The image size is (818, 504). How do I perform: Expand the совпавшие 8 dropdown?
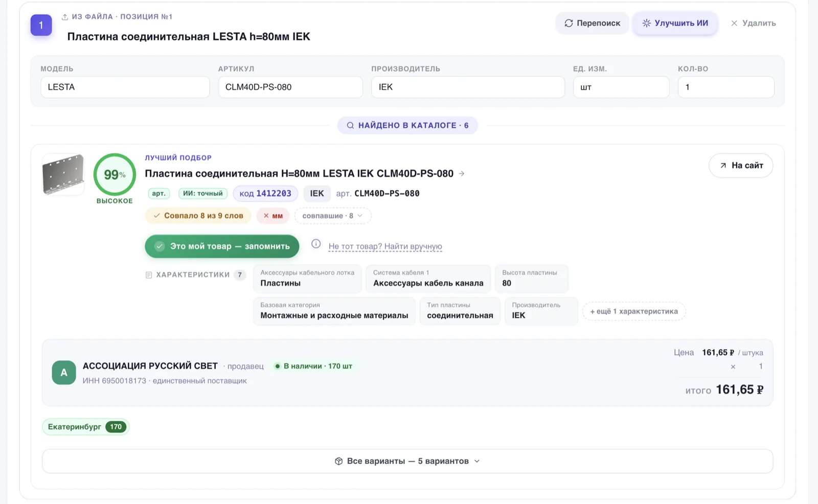click(x=333, y=216)
